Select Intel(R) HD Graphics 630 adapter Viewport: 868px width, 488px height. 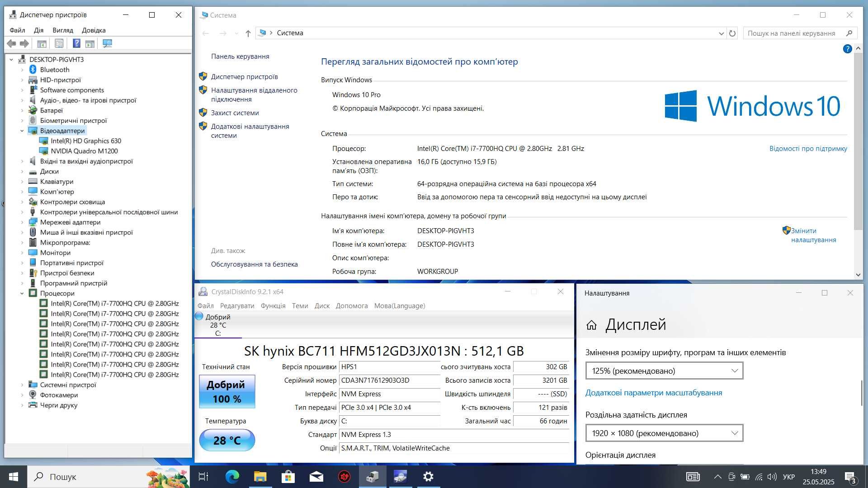(86, 141)
